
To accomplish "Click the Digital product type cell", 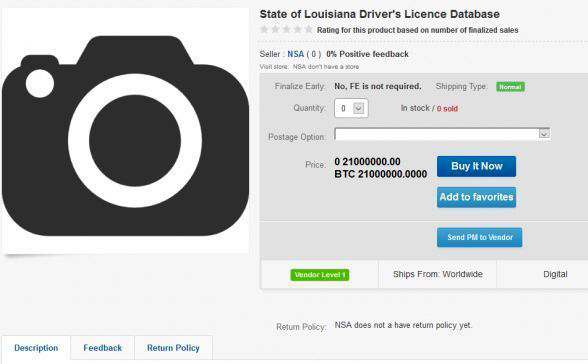I will pos(555,274).
